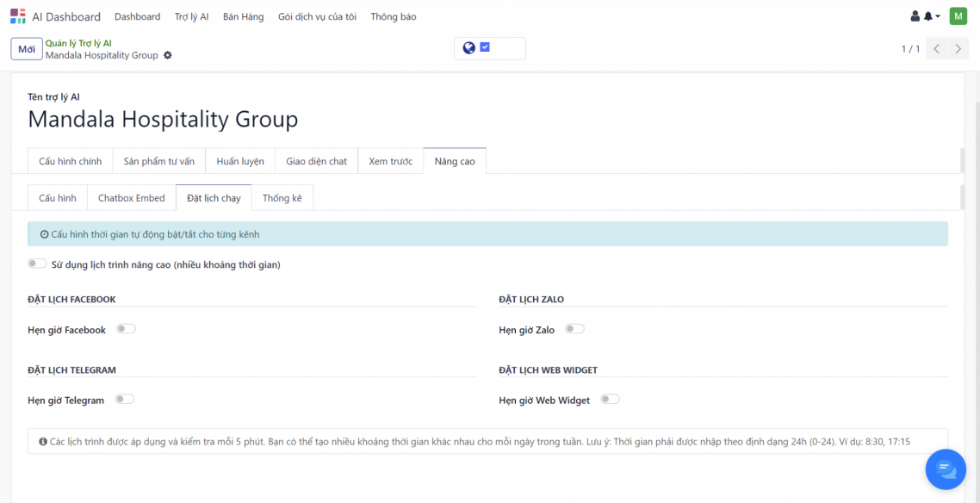Enable the advanced schedule toggle (Sử dụng lịch trình nâng cao)
This screenshot has height=503, width=980.
click(x=37, y=264)
